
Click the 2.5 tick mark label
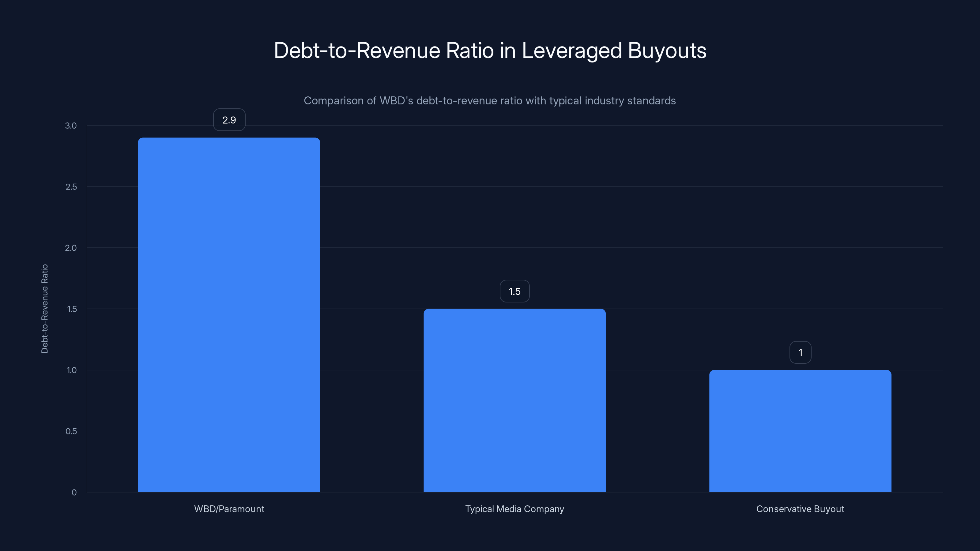pyautogui.click(x=71, y=187)
